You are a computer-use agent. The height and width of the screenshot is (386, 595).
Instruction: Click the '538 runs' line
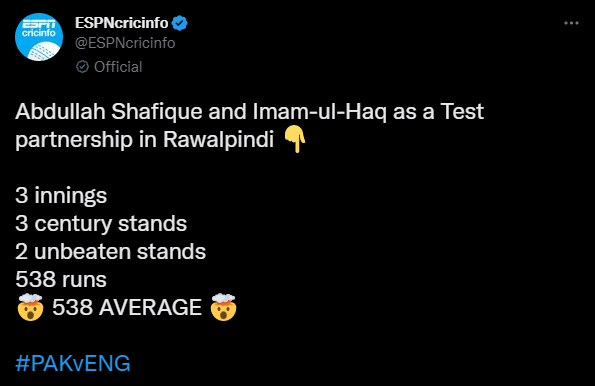61,279
